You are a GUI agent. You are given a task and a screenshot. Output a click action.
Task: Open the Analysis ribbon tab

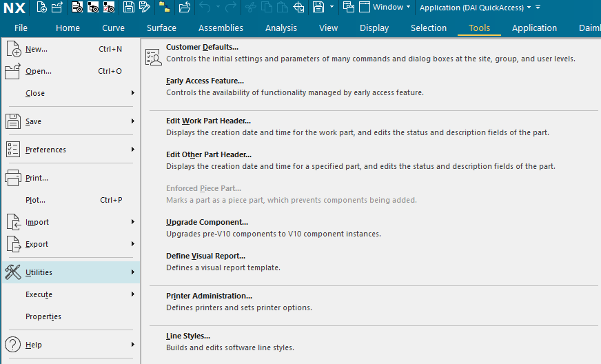click(x=281, y=28)
